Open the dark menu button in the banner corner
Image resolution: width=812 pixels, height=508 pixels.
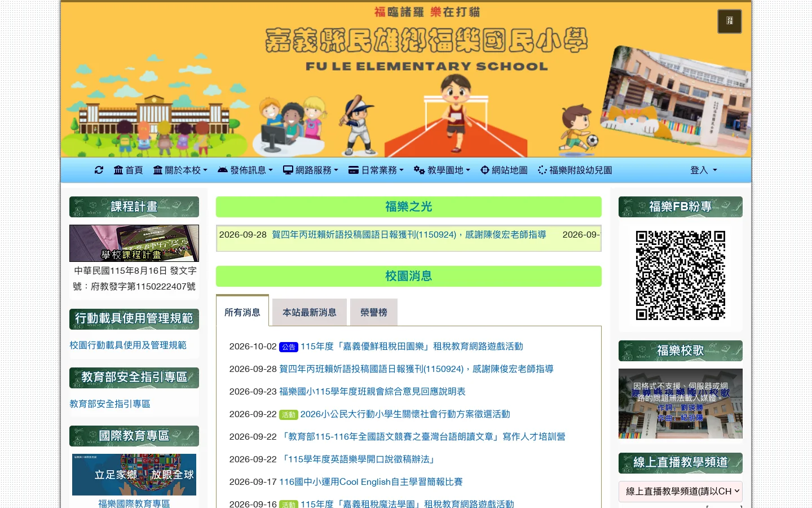tap(730, 21)
